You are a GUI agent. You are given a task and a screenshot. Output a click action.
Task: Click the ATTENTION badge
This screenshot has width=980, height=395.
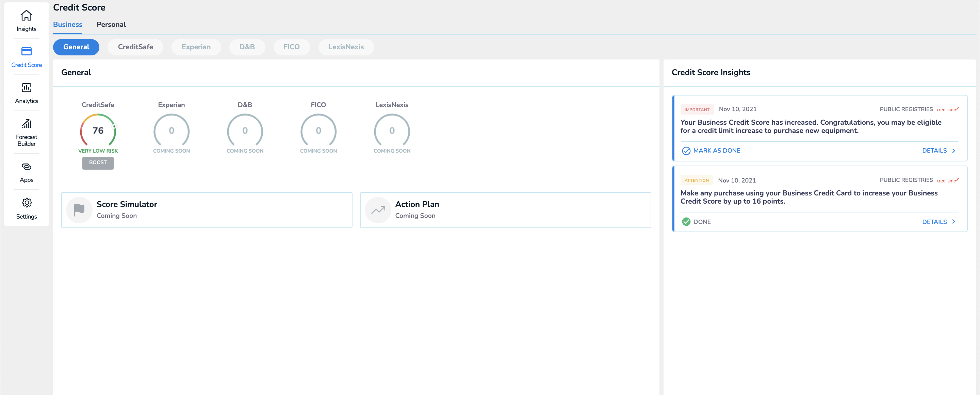pos(696,180)
